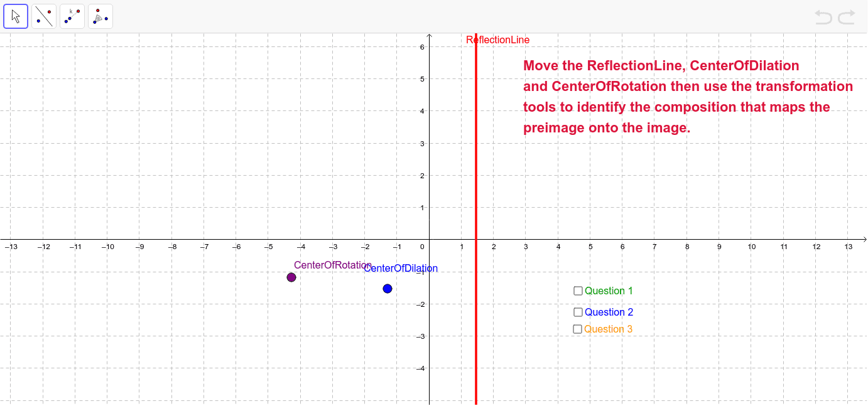Viewport: 868px width, 406px height.
Task: Click the CenterOfRotation text label
Action: [x=332, y=265]
